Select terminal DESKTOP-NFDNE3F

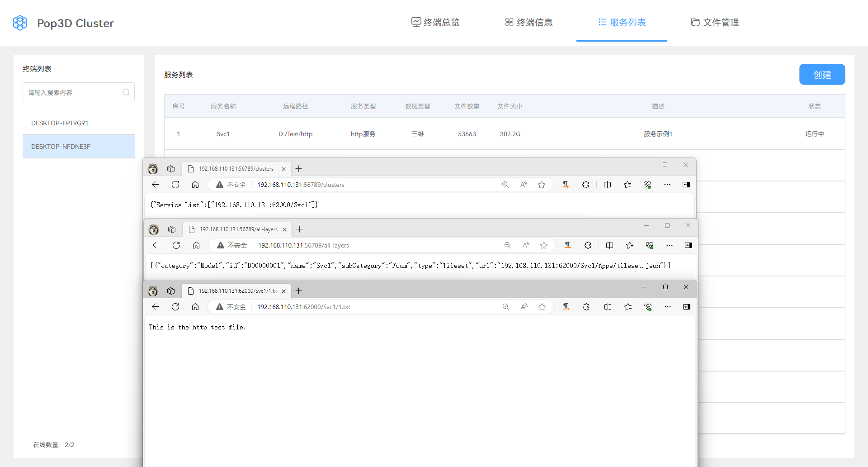(79, 147)
